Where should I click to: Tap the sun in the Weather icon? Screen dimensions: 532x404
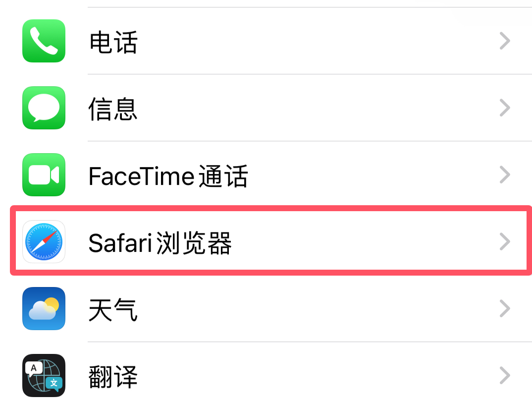[x=52, y=304]
